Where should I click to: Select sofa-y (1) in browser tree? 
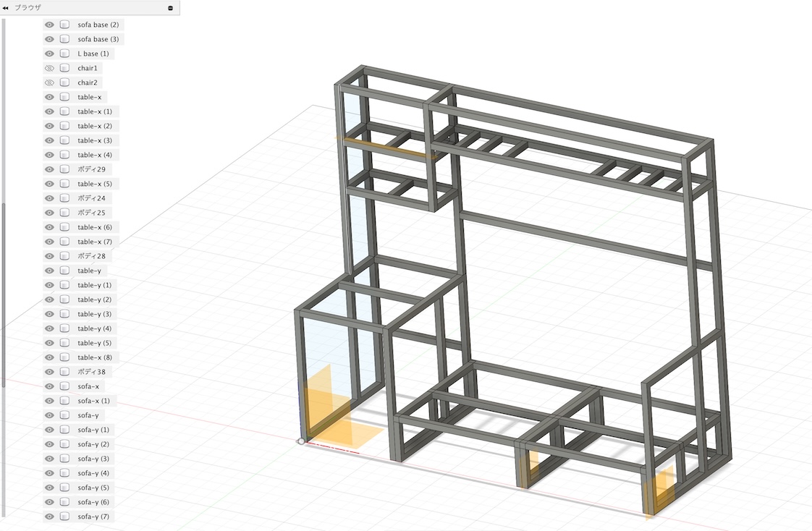[x=93, y=430]
